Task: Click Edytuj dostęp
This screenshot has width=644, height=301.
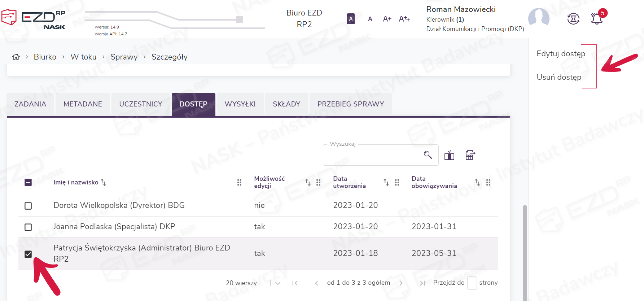Action: pos(561,54)
